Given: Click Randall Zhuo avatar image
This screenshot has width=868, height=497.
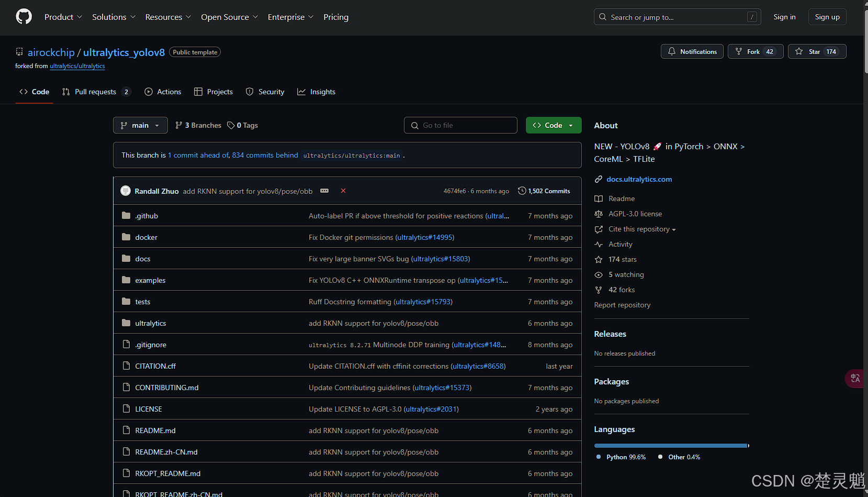Looking at the screenshot, I should (126, 191).
